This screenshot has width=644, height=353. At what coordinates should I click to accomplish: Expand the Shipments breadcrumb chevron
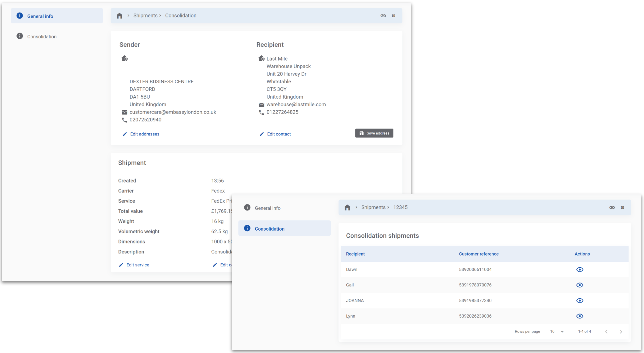(160, 16)
